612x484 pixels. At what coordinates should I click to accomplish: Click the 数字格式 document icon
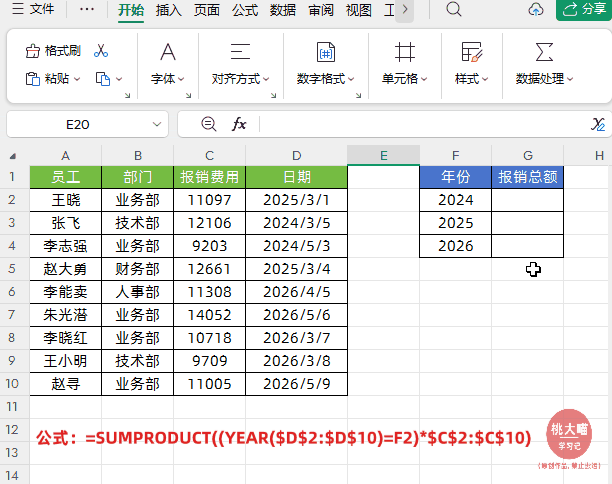[326, 52]
